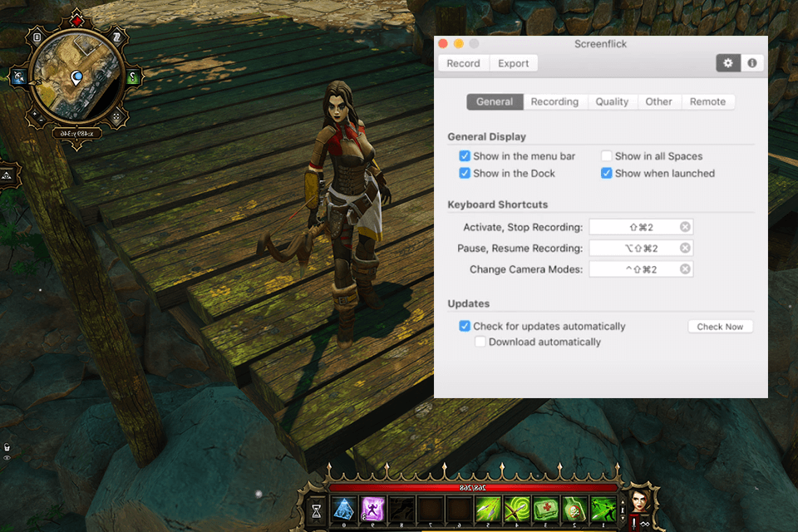Click the Pause, Resume Recording shortcut field
The width and height of the screenshot is (798, 532).
641,248
